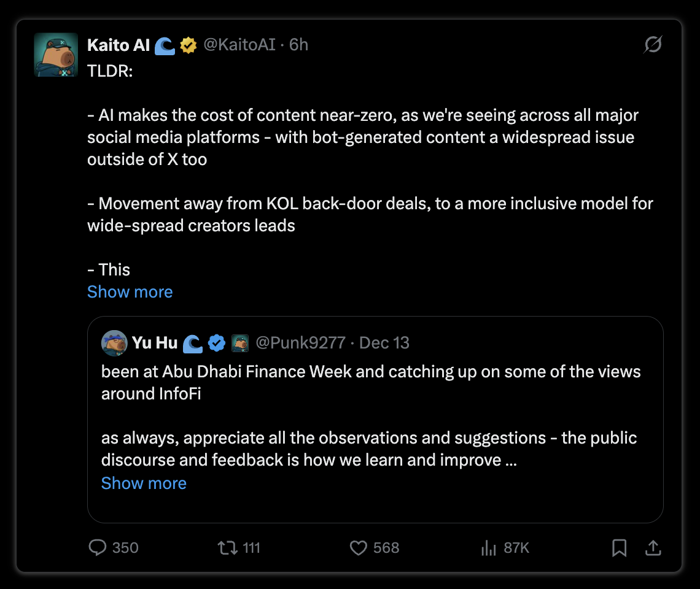Open Kaito AI profile avatar
The image size is (700, 589).
tap(56, 55)
